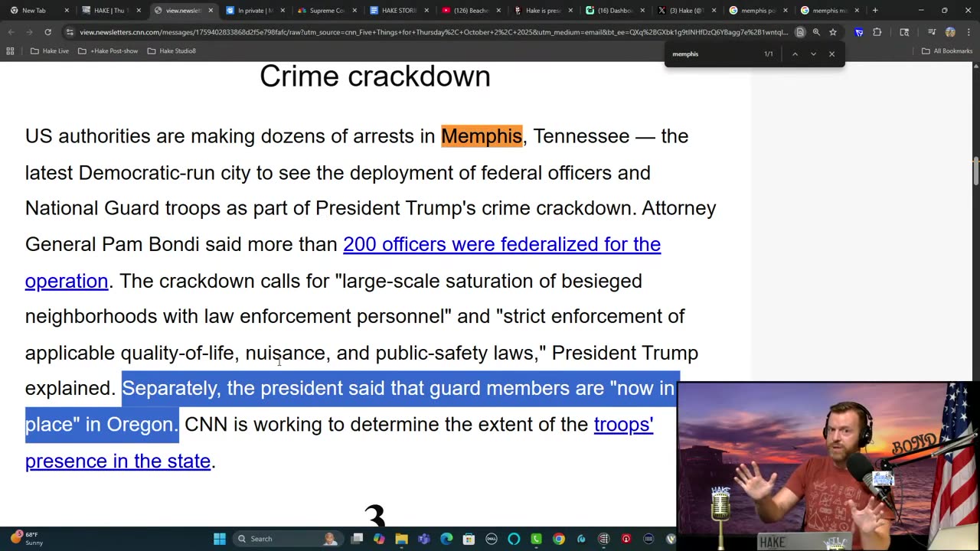Screen dimensions: 980x551
Task: Open Microsoft Store from the taskbar
Action: [469, 539]
